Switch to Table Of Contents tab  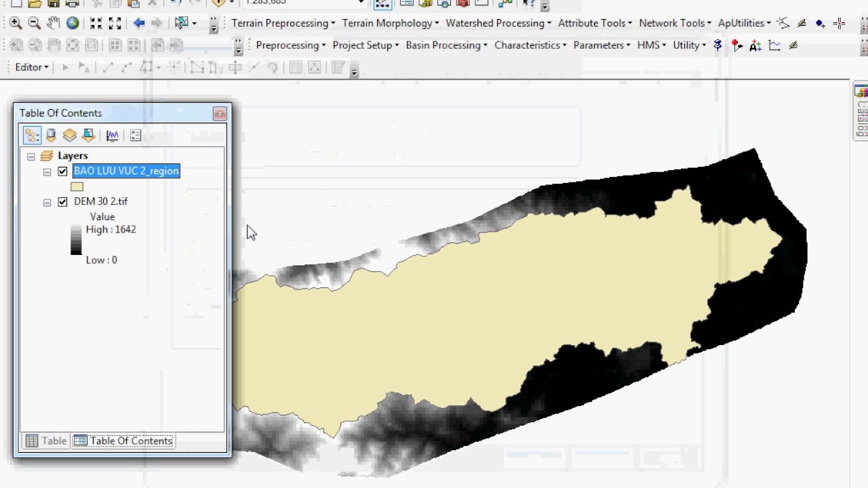pyautogui.click(x=123, y=441)
